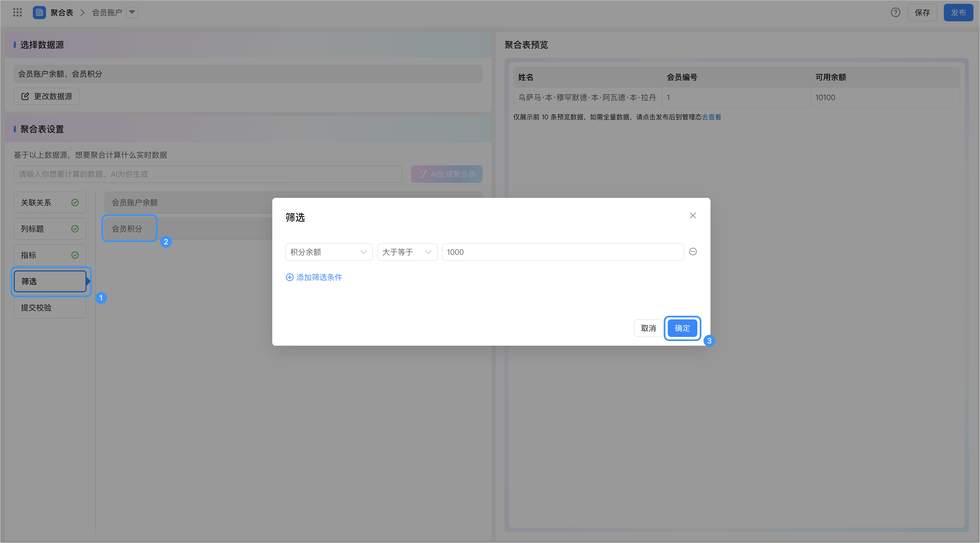Click the AI生成聚合表 button
Screen dimensions: 980x543
tap(447, 174)
